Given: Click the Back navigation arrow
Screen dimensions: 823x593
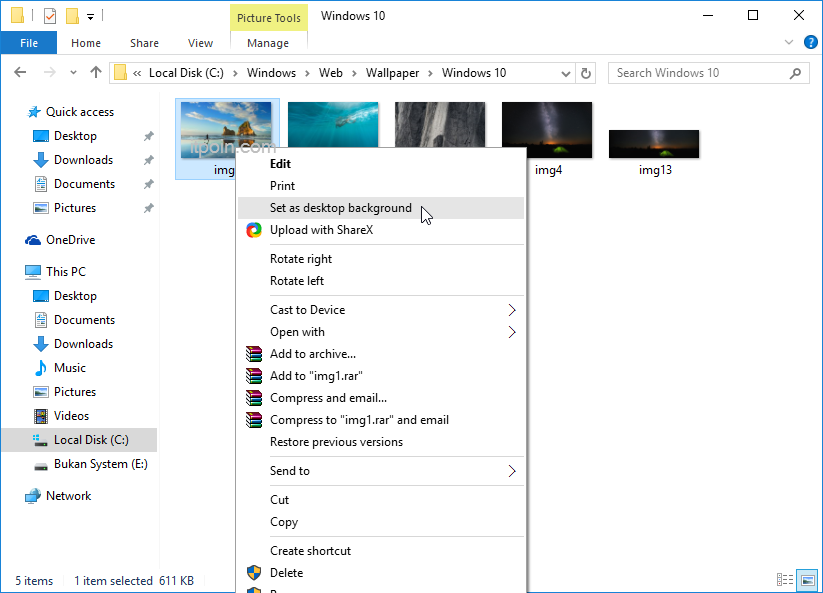Looking at the screenshot, I should (20, 72).
